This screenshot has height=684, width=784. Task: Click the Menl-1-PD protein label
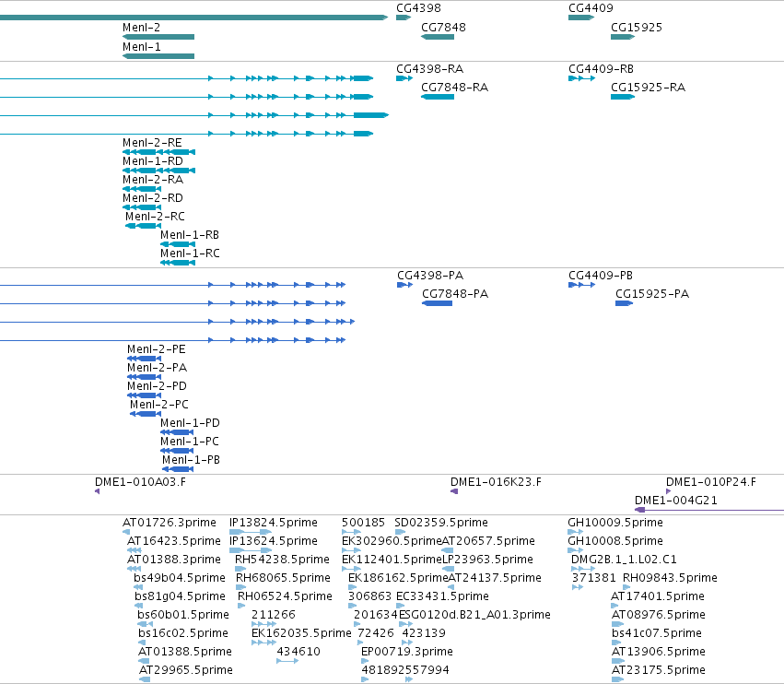tap(190, 423)
